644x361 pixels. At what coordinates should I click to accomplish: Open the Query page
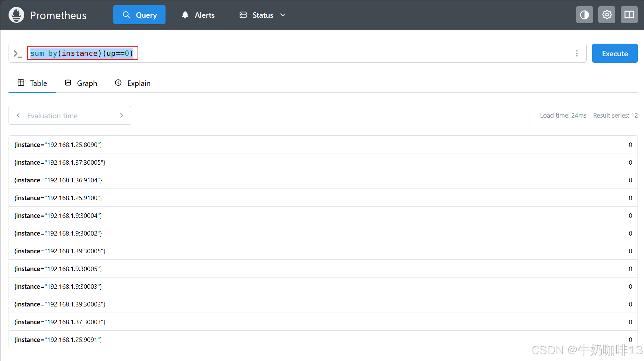[x=139, y=15]
